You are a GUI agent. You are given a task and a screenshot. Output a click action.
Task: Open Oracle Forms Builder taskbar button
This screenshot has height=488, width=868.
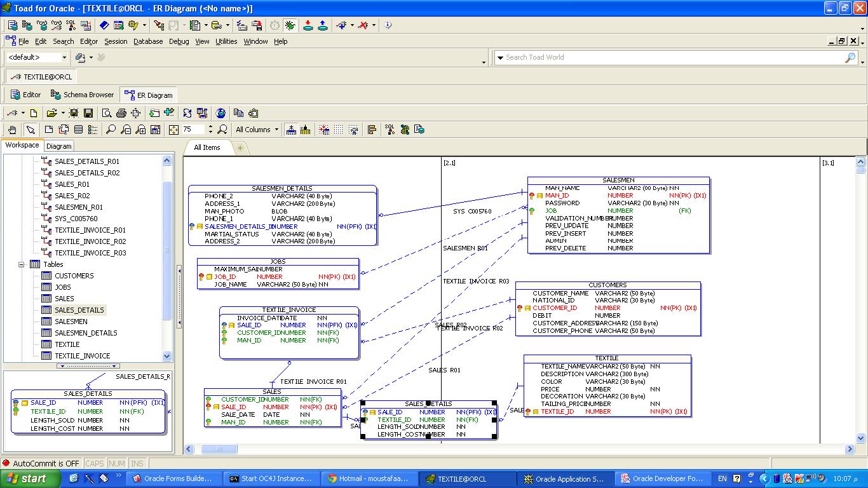(175, 478)
